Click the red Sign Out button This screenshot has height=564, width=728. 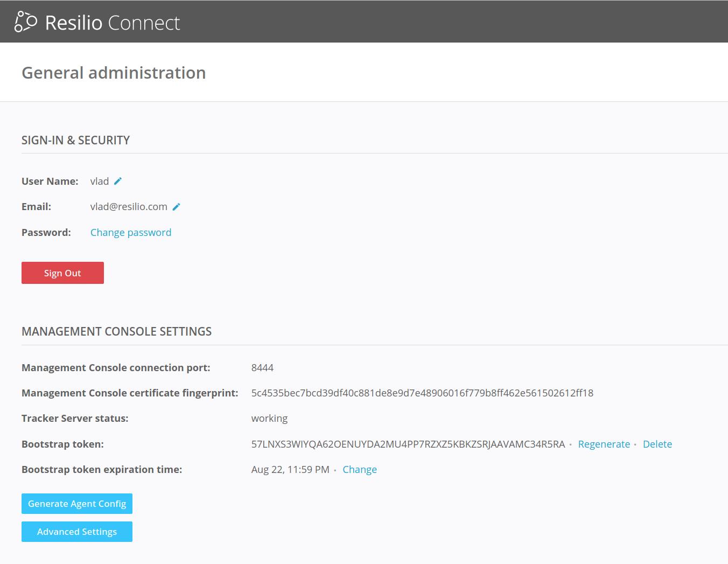pyautogui.click(x=62, y=273)
